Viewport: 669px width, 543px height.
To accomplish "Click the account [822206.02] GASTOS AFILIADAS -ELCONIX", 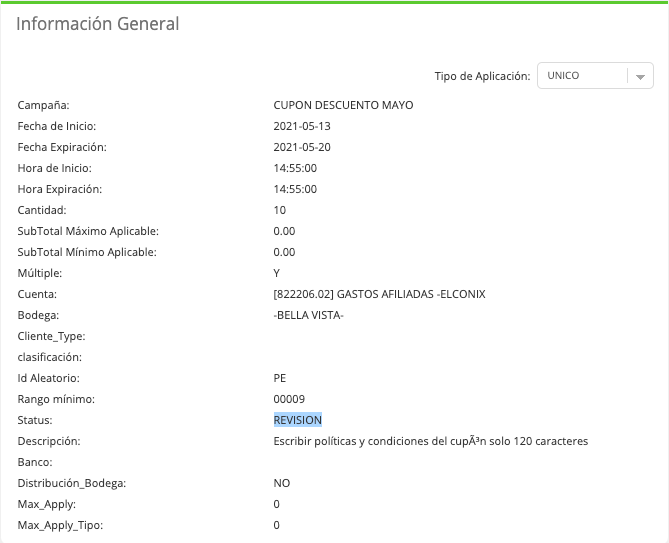I will (379, 294).
